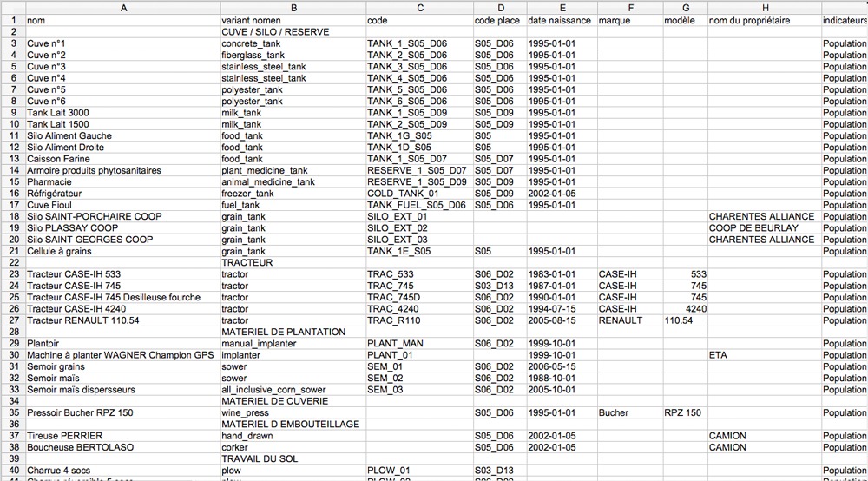Screen dimensions: 868x481
Task: Click the 'modèle' header cell
Action: 686,21
